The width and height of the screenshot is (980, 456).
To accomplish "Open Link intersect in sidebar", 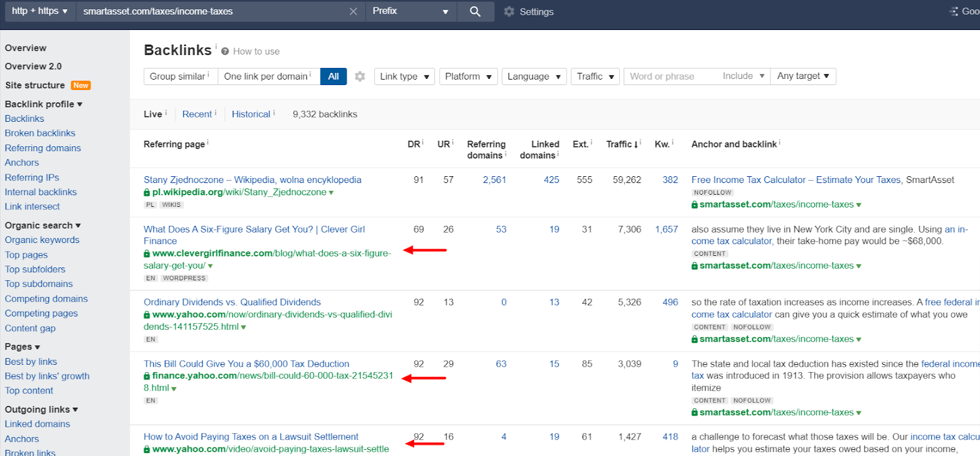I will [32, 206].
